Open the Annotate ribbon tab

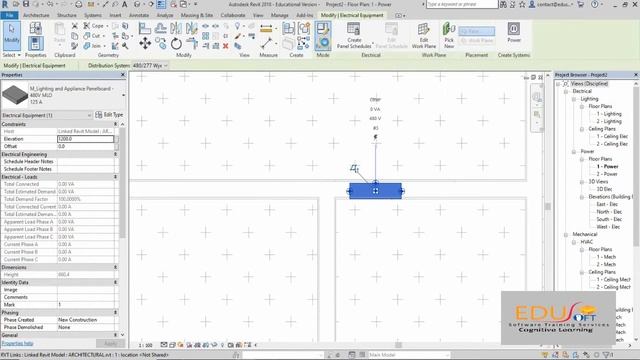tap(139, 15)
